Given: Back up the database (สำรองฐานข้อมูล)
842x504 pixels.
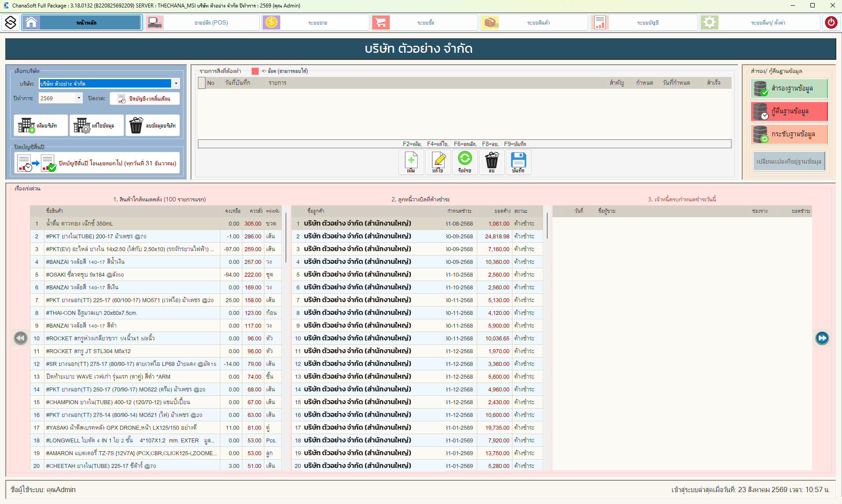Looking at the screenshot, I should click(789, 88).
